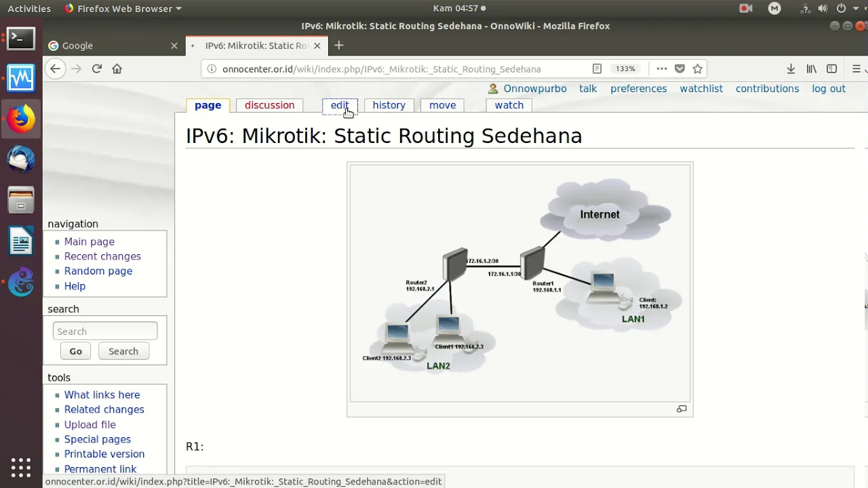
Task: Open Firefox from the dock
Action: tap(21, 119)
